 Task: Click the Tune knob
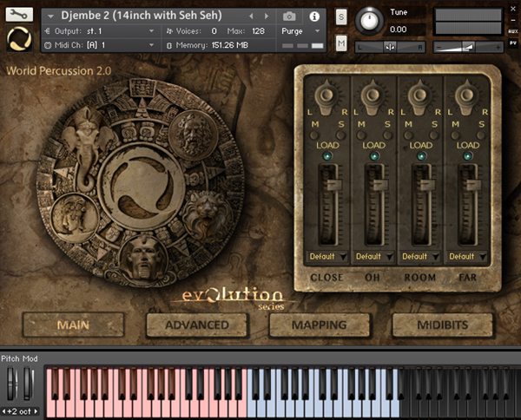[370, 22]
